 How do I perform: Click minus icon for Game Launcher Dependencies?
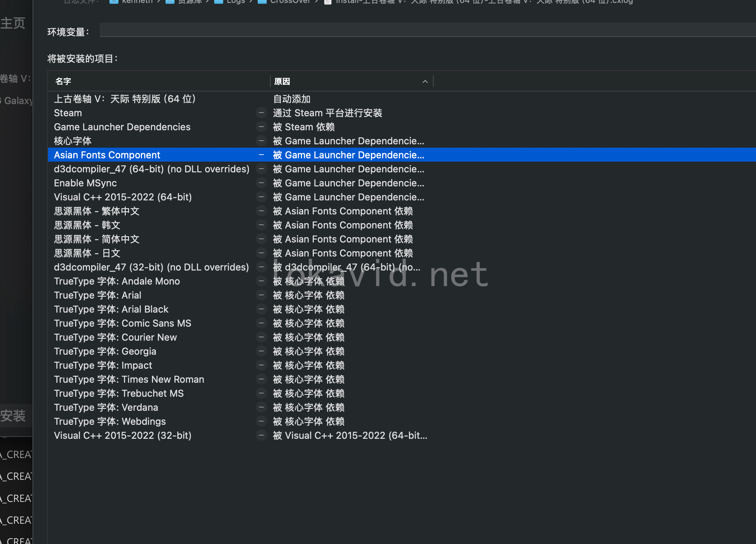pos(261,127)
